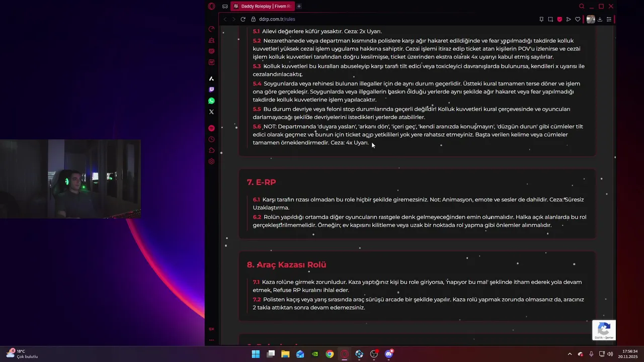Open the Windows Start menu

pos(256,354)
